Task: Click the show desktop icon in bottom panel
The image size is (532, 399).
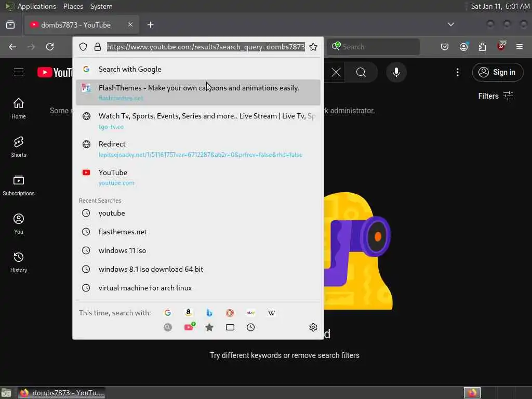Action: 6,393
